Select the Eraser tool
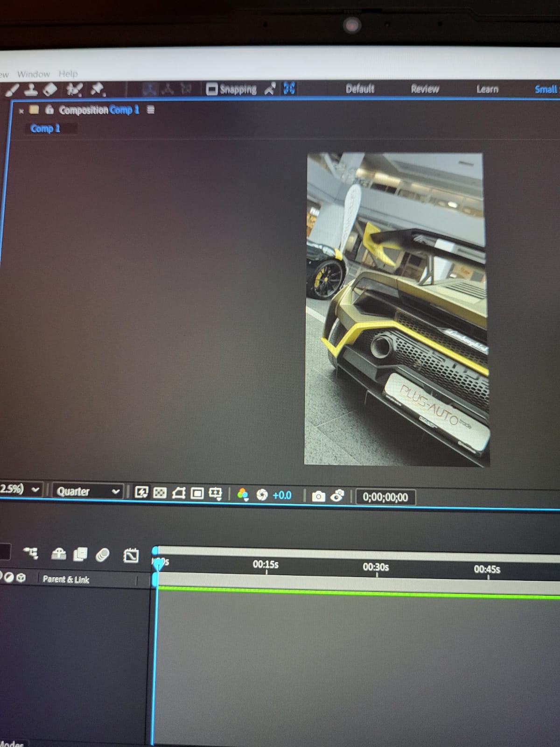This screenshot has width=560, height=747. point(50,89)
